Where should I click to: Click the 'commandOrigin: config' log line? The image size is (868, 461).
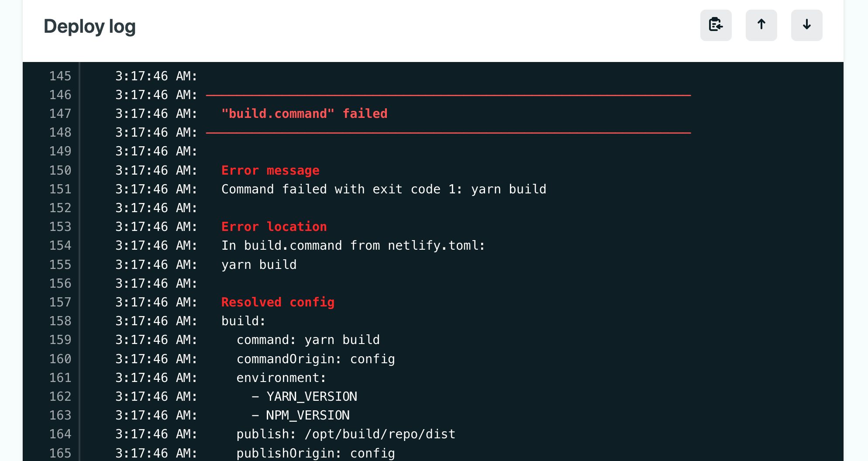point(316,358)
